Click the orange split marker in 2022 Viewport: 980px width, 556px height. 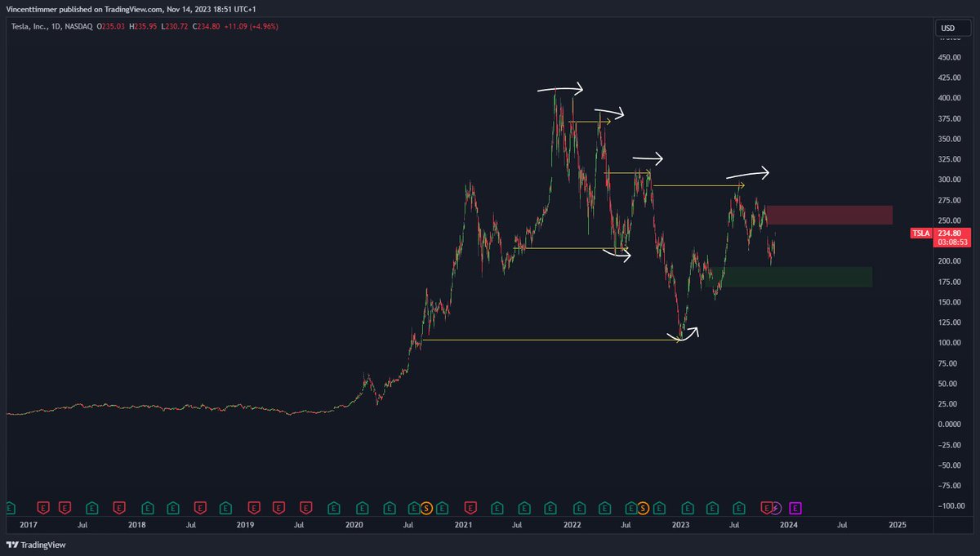643,508
